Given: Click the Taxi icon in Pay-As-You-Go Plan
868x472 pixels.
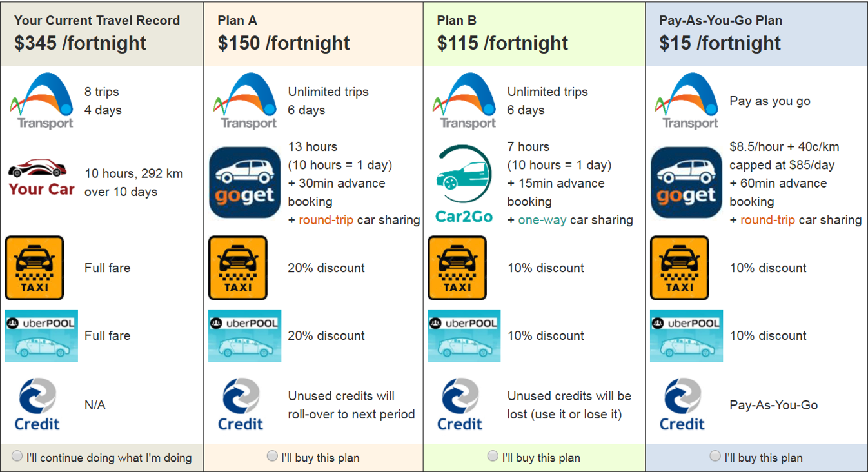Looking at the screenshot, I should coord(680,268).
